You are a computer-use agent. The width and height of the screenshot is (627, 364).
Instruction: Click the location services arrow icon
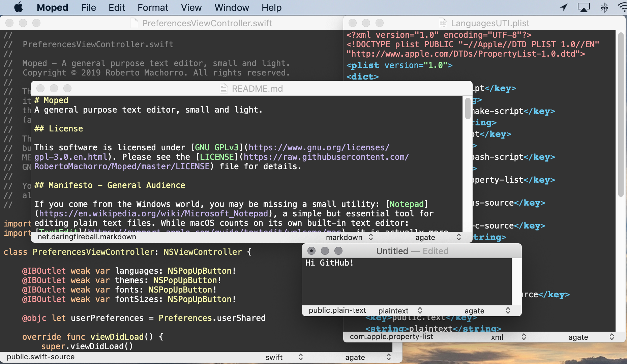coord(564,7)
